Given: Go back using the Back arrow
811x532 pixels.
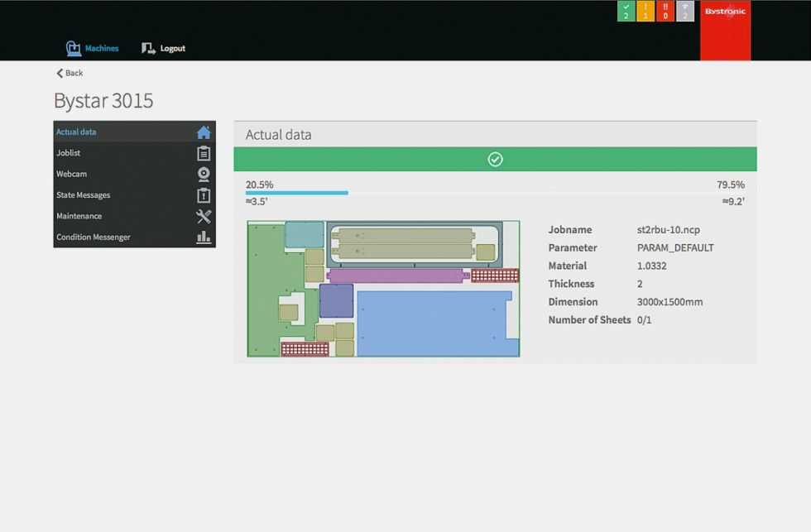Looking at the screenshot, I should coord(60,74).
